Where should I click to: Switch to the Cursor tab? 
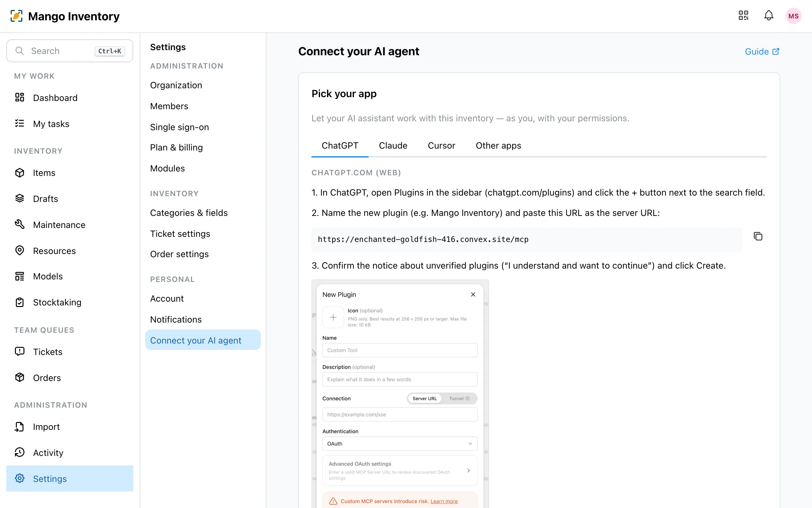(x=441, y=145)
